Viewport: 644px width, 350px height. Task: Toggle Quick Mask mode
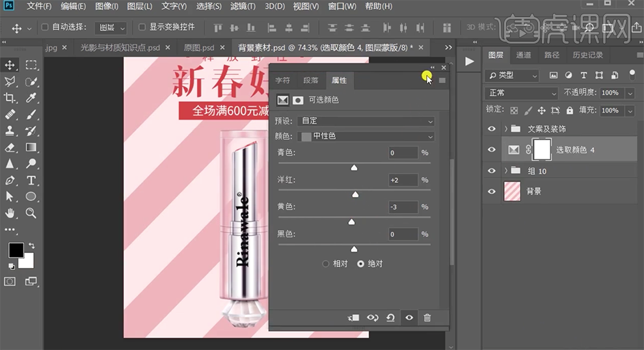coord(10,282)
